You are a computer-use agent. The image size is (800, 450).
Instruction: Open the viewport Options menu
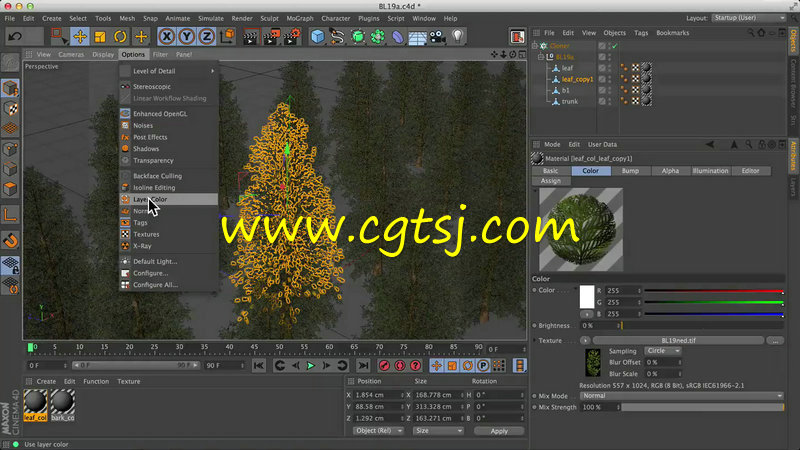point(133,54)
